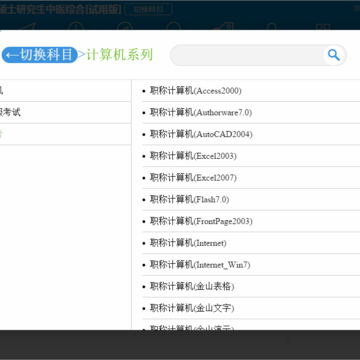Click the dimmed 切换科目 button in the title bar

(x=149, y=9)
